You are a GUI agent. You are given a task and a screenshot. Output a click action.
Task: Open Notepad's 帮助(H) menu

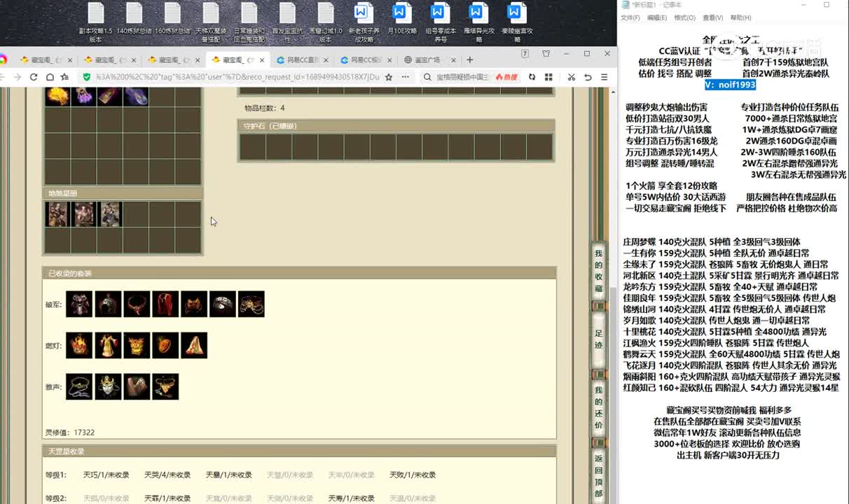pyautogui.click(x=740, y=18)
